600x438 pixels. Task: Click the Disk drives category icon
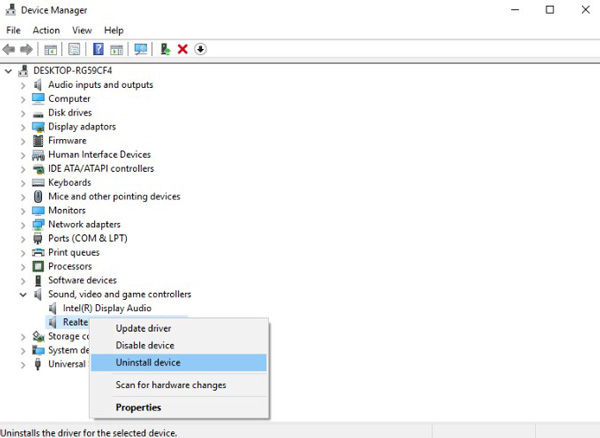38,114
